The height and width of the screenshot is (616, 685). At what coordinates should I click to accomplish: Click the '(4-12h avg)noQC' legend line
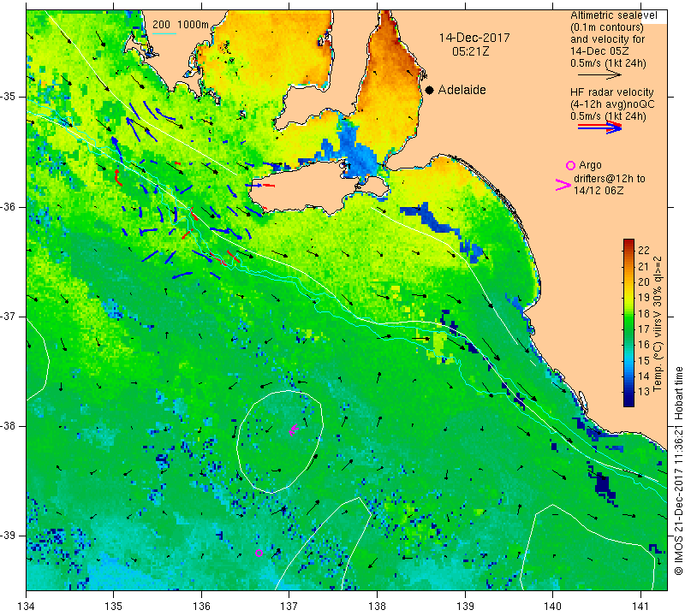(x=612, y=104)
